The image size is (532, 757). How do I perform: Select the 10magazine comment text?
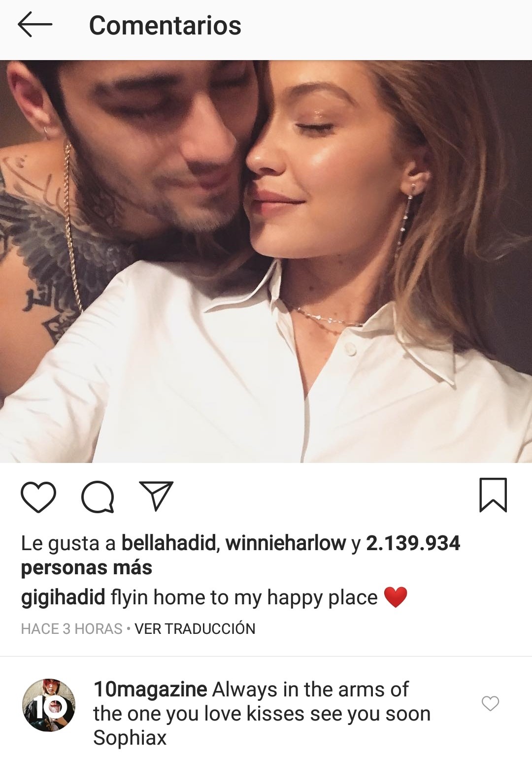(262, 714)
